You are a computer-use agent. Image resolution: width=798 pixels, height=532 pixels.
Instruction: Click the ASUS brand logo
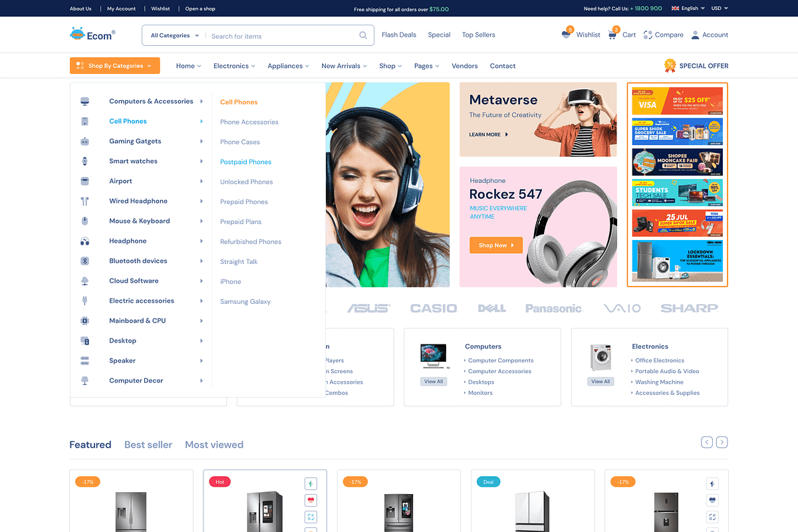(x=368, y=308)
